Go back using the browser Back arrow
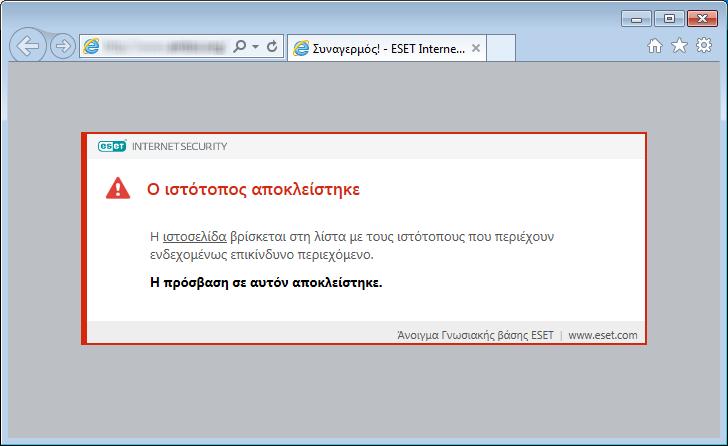This screenshot has height=446, width=728. pyautogui.click(x=27, y=46)
